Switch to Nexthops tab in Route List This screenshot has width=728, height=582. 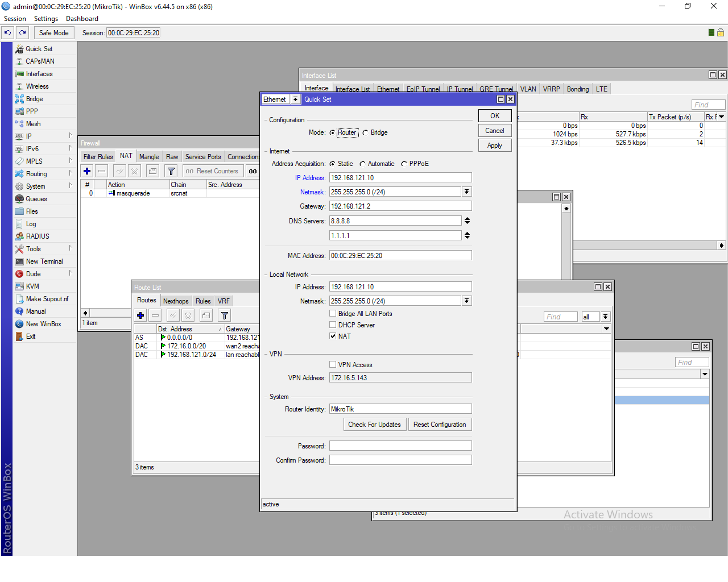pos(176,301)
